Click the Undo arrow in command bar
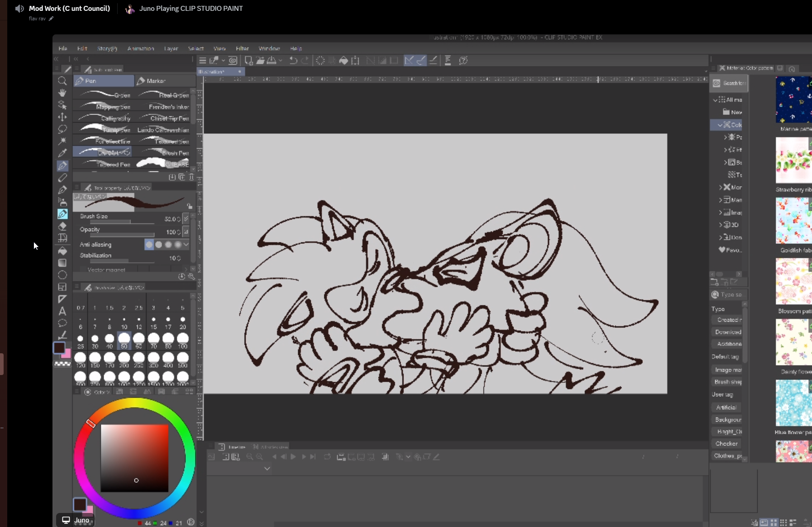812x527 pixels. 293,61
